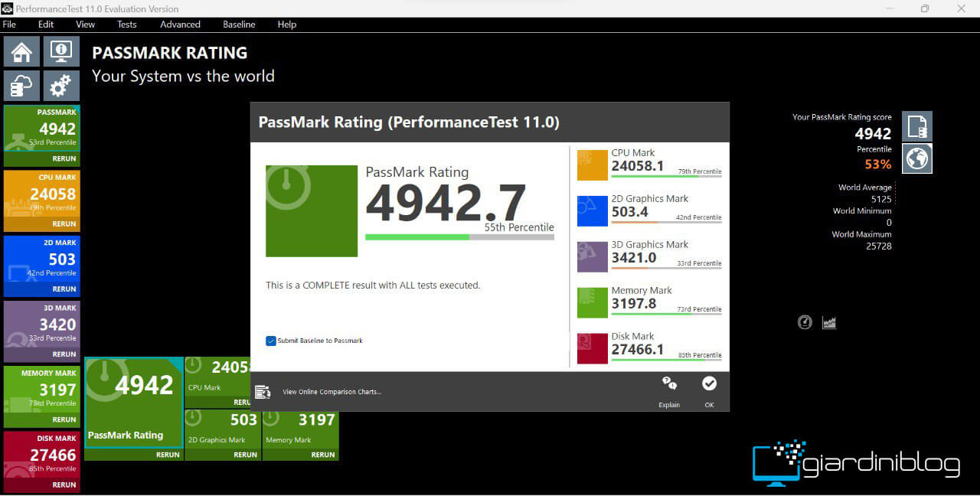Viewport: 980px width, 496px height.
Task: Rerun the 2D Mark test in sidebar
Action: click(x=64, y=289)
